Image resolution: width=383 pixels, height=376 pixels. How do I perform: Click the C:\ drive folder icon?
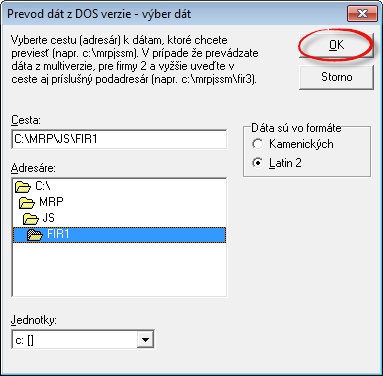coord(23,187)
